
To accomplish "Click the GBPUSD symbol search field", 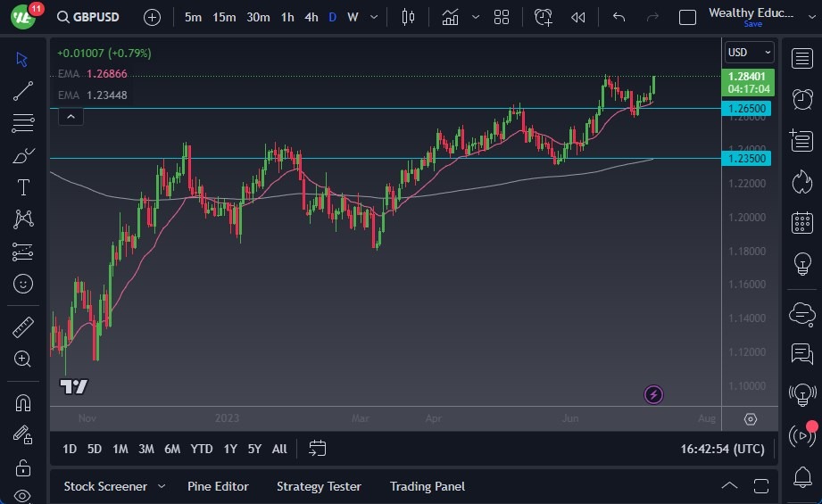I will [x=87, y=17].
